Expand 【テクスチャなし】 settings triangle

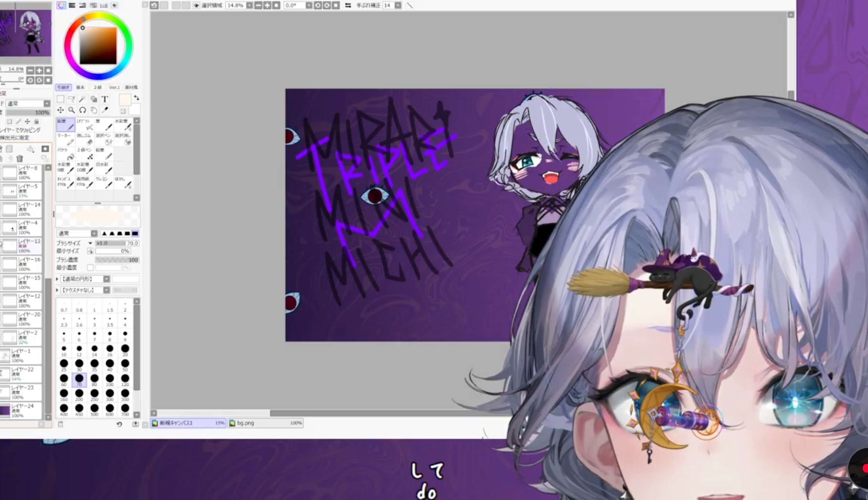(x=58, y=290)
